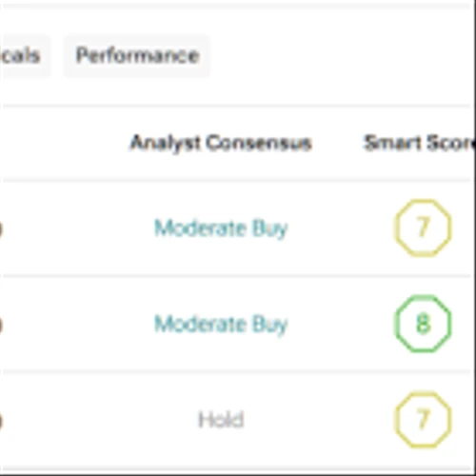Sort by the Analyst Consensus column header

[x=221, y=143]
